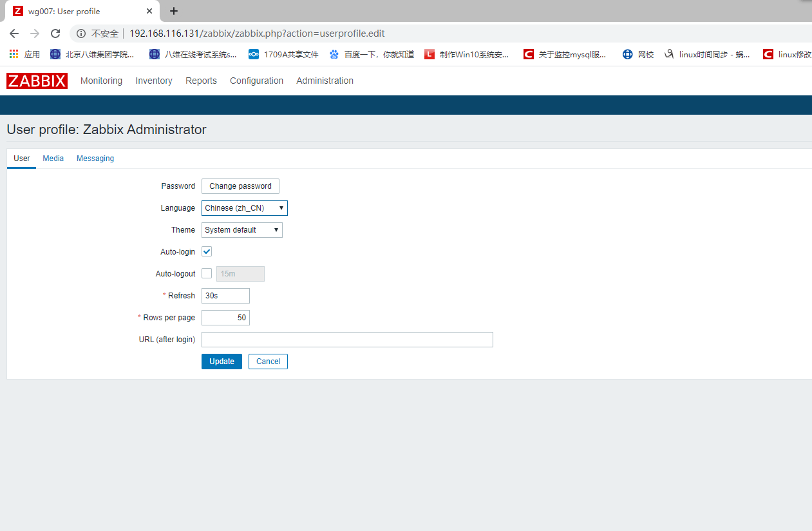Open the linux时间同步 bookmark
Viewport: 812px width, 531px height.
[707, 55]
